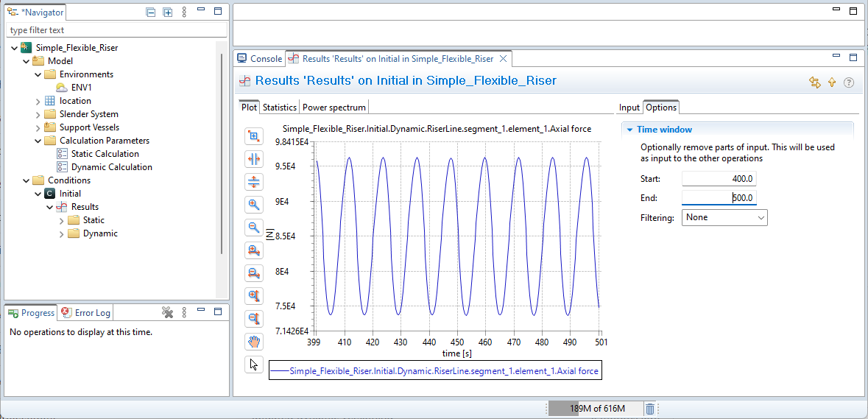Expand the Slender System folder
The width and height of the screenshot is (868, 419).
pyautogui.click(x=38, y=114)
